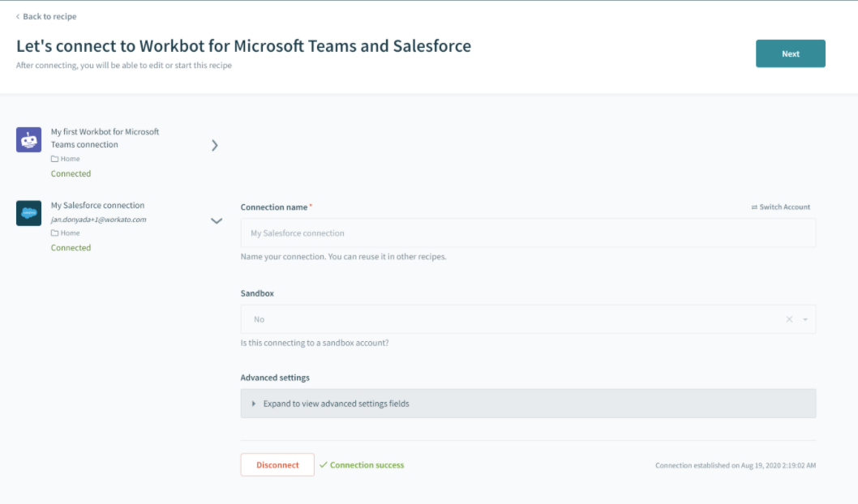The image size is (858, 504).
Task: Expand the Workbot for Microsoft Teams connection chevron
Action: click(x=215, y=145)
